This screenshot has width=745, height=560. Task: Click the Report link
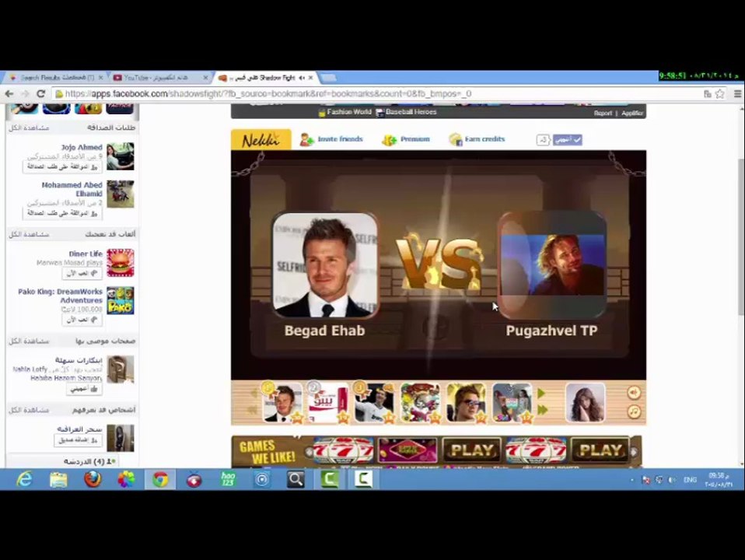603,113
